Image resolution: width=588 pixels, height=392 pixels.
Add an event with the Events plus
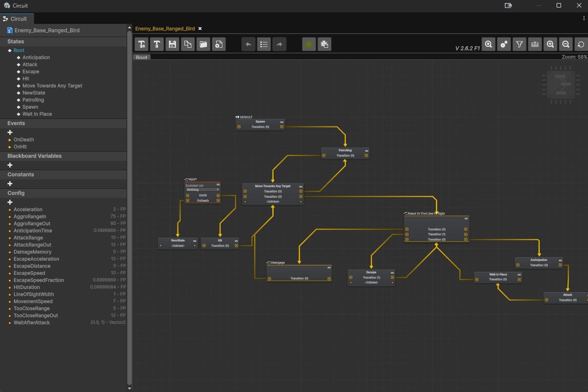[x=10, y=132]
